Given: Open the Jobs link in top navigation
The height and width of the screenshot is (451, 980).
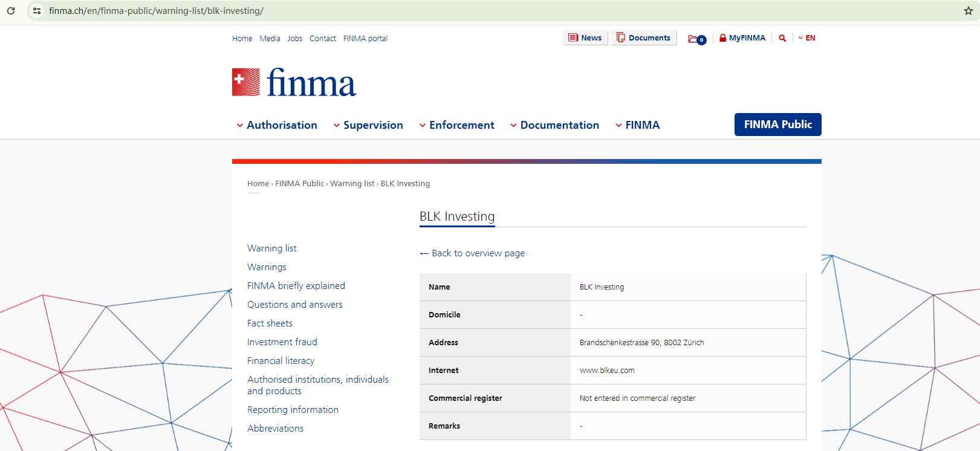Looking at the screenshot, I should [x=294, y=39].
